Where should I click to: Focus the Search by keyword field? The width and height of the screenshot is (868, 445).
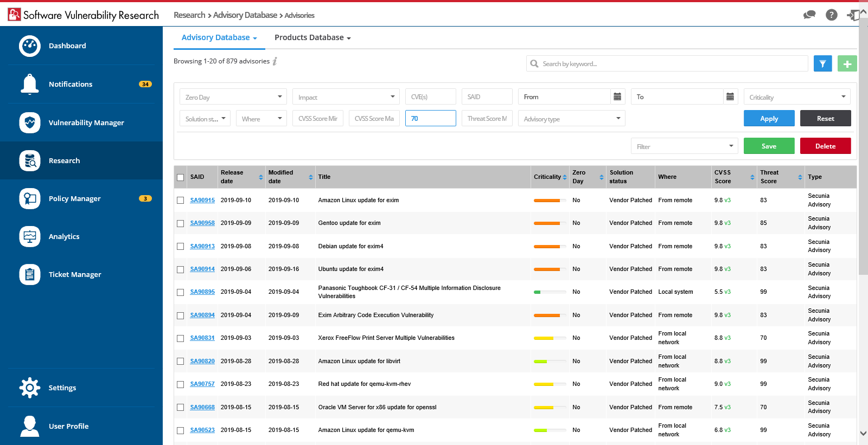click(x=673, y=64)
